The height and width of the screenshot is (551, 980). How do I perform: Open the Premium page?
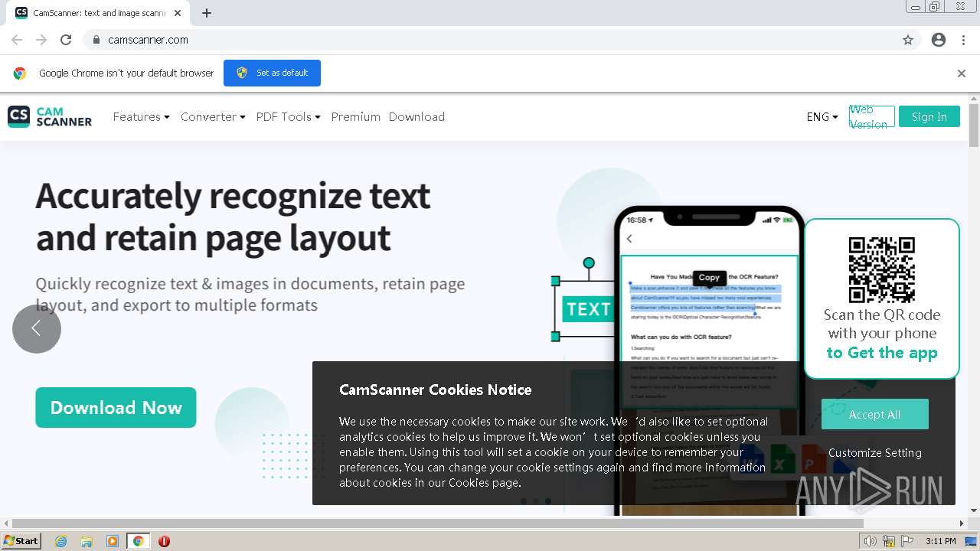pos(355,117)
